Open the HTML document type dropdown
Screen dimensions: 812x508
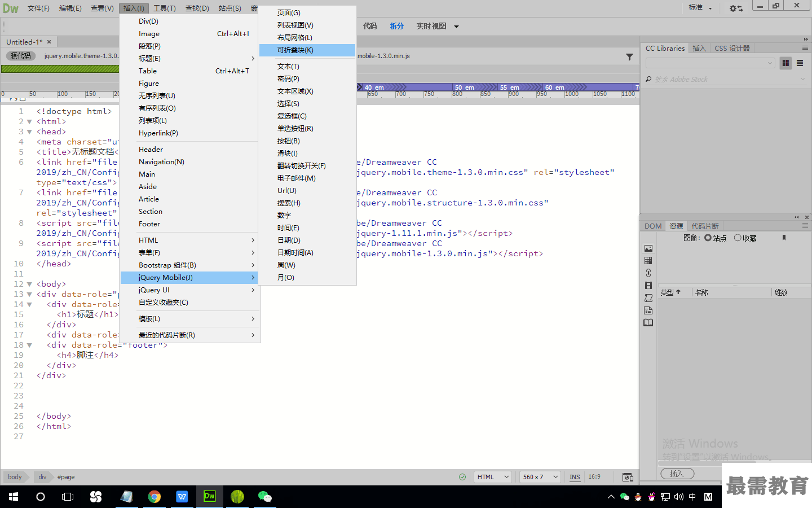(x=493, y=477)
